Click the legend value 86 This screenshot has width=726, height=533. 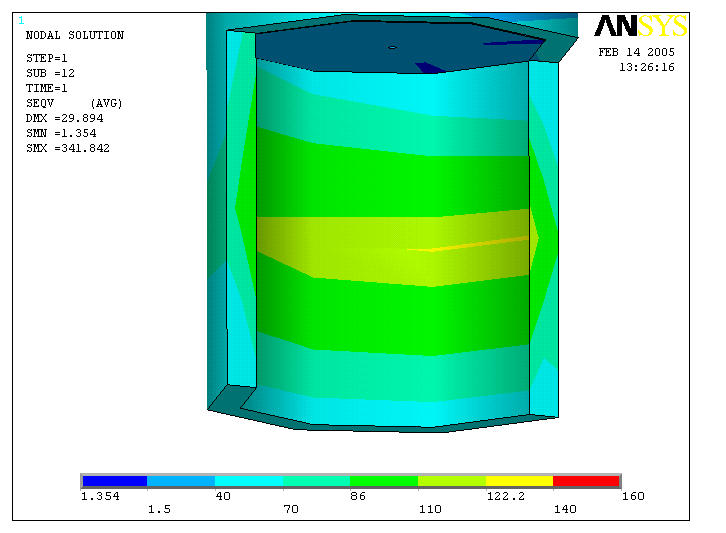(358, 496)
